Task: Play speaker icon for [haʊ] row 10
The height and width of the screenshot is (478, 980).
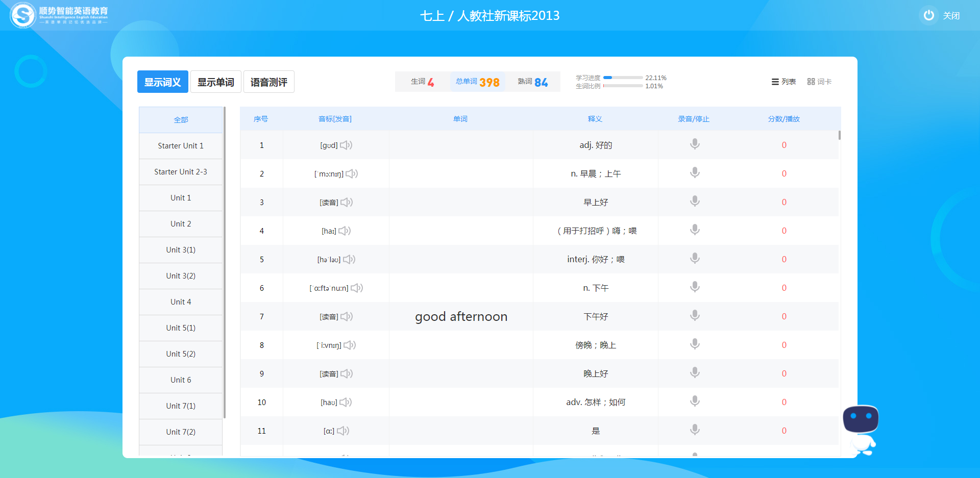Action: tap(346, 402)
